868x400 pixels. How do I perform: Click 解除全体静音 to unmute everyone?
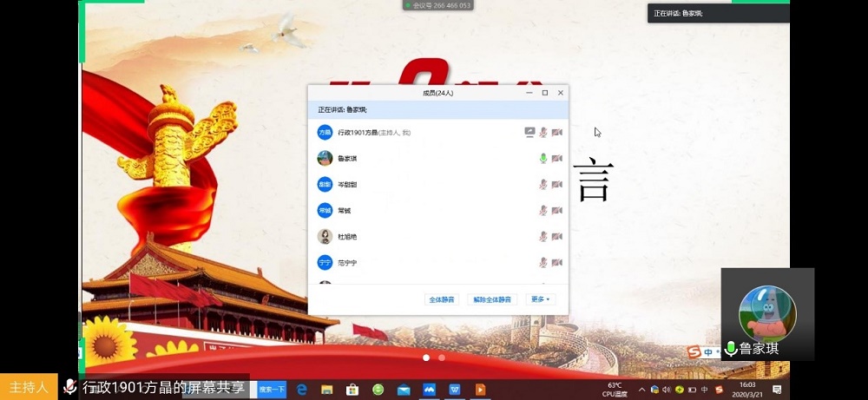[492, 299]
